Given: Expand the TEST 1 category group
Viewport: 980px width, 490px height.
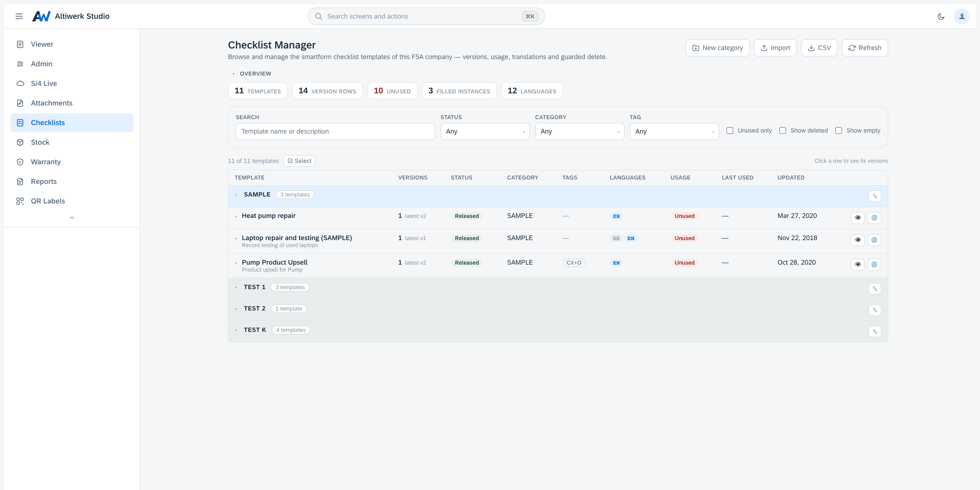Looking at the screenshot, I should point(236,287).
